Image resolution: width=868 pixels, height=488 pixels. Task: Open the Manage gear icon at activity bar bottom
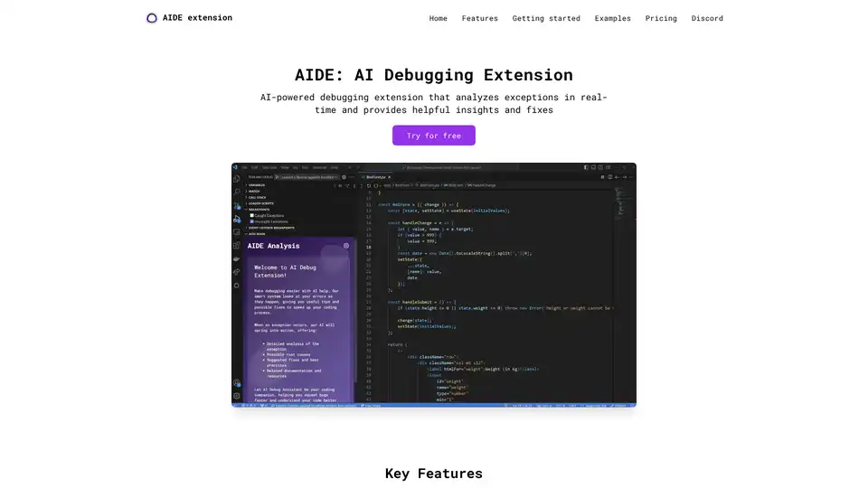pos(237,396)
